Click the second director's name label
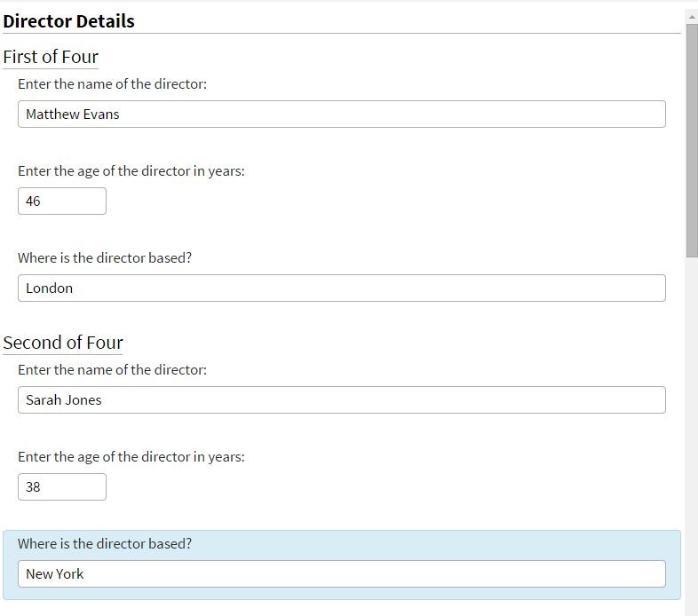 (112, 370)
